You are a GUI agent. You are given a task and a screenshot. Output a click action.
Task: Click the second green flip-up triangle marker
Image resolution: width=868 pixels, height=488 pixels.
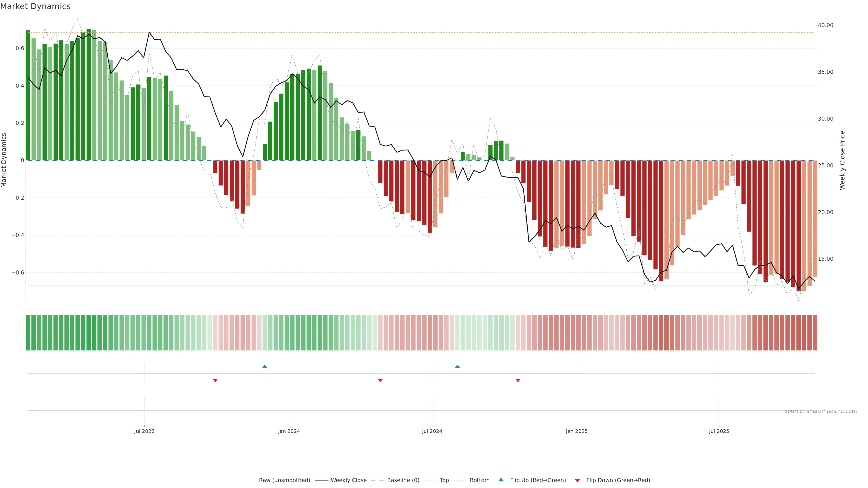point(457,366)
